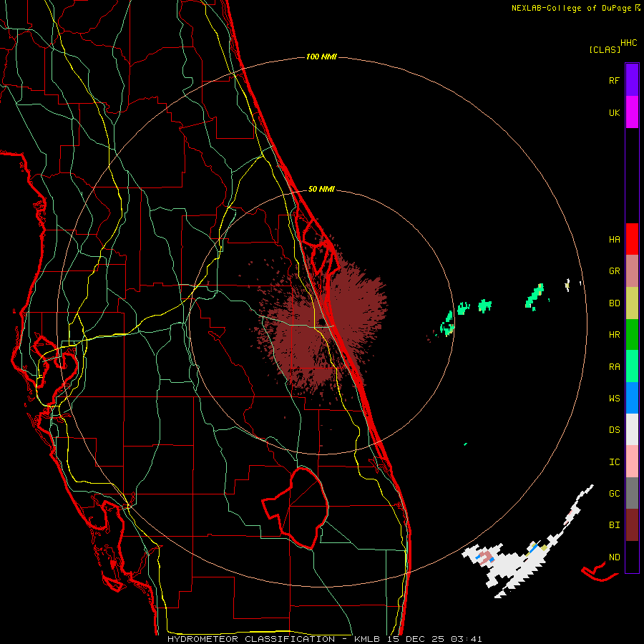This screenshot has width=644, height=644.
Task: Click the purple RF color swatch
Action: pyautogui.click(x=632, y=80)
